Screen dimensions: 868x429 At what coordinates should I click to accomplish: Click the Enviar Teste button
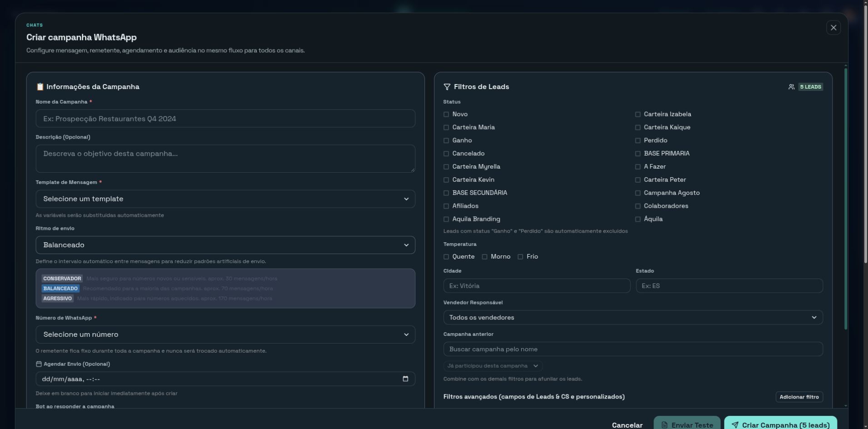point(687,424)
